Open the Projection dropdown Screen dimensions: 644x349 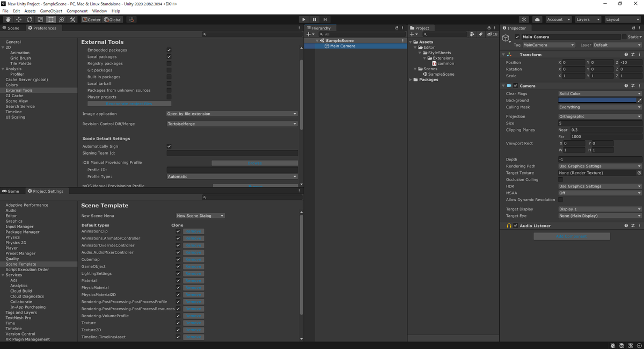600,116
